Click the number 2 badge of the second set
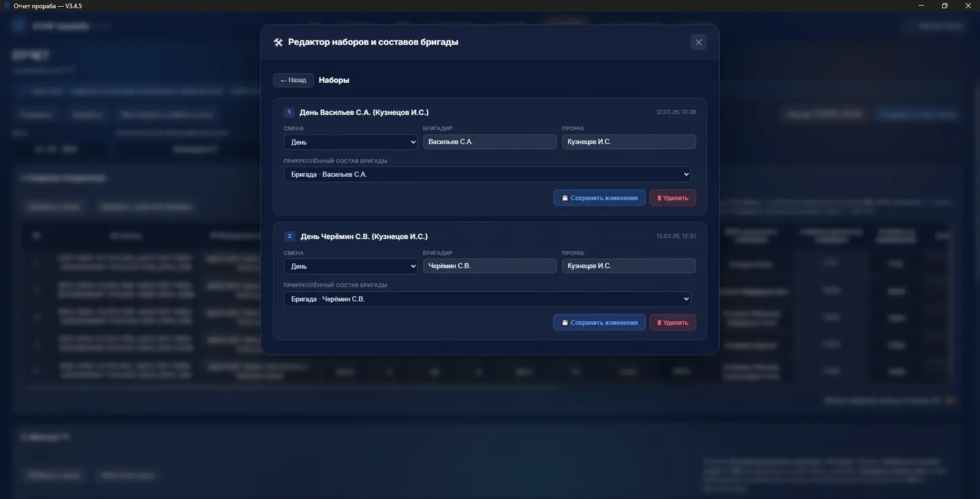 coord(290,236)
